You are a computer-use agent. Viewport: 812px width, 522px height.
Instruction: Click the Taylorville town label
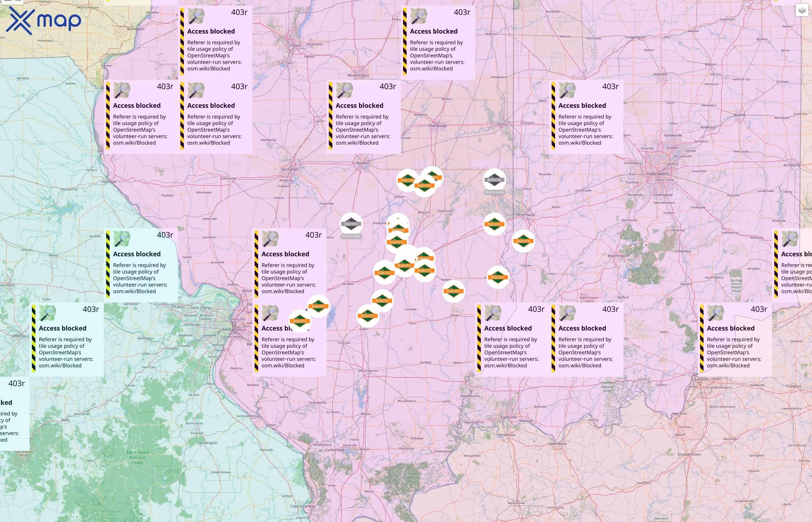[327, 204]
